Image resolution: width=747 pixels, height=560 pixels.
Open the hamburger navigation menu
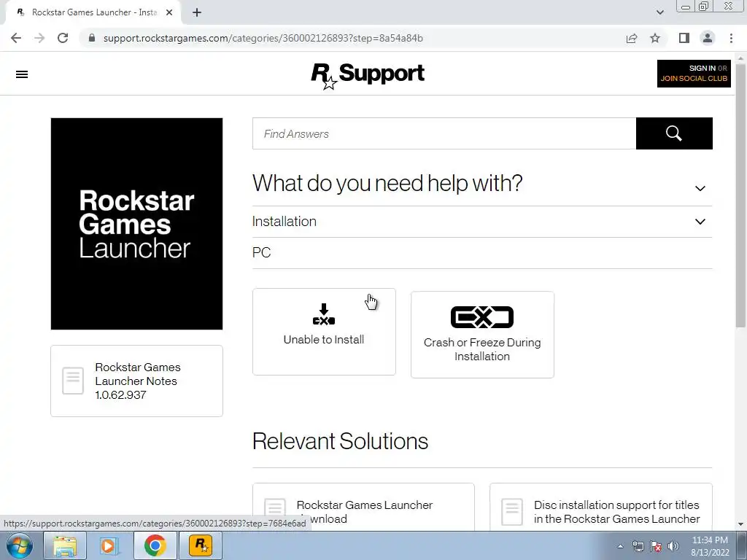[x=22, y=74]
